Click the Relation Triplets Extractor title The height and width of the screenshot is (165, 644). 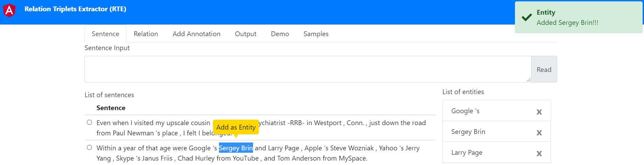(x=75, y=9)
